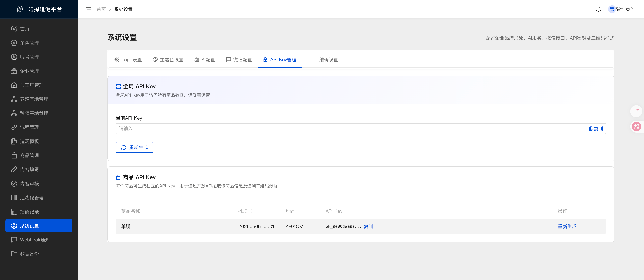
Task: Switch to the Logo设置 tab
Action: tap(128, 60)
